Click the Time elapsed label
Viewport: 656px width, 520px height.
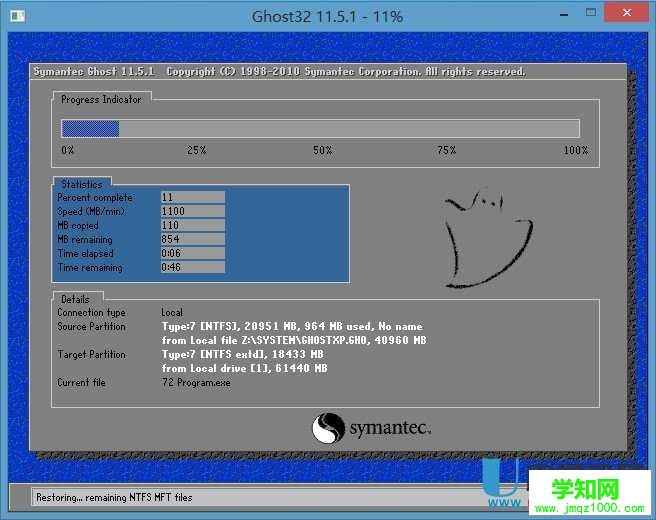[x=86, y=254]
